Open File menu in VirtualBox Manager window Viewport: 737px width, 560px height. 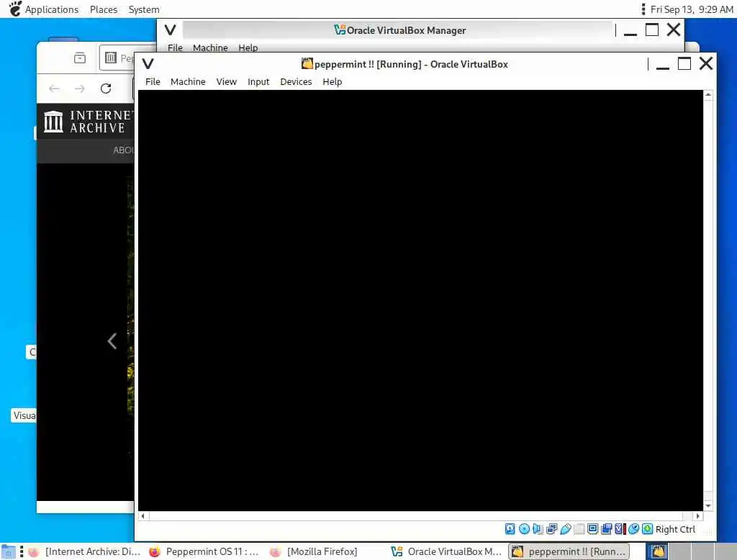click(175, 48)
